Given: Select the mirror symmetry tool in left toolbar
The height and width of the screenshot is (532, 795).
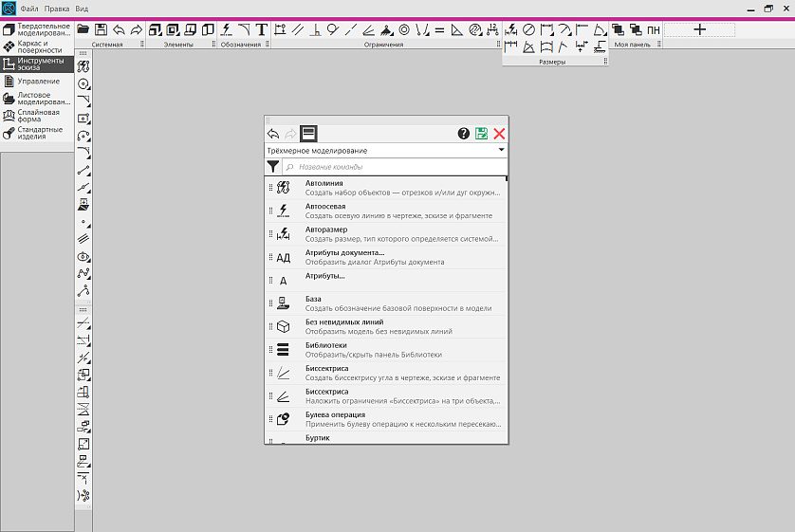Looking at the screenshot, I should coord(83,409).
